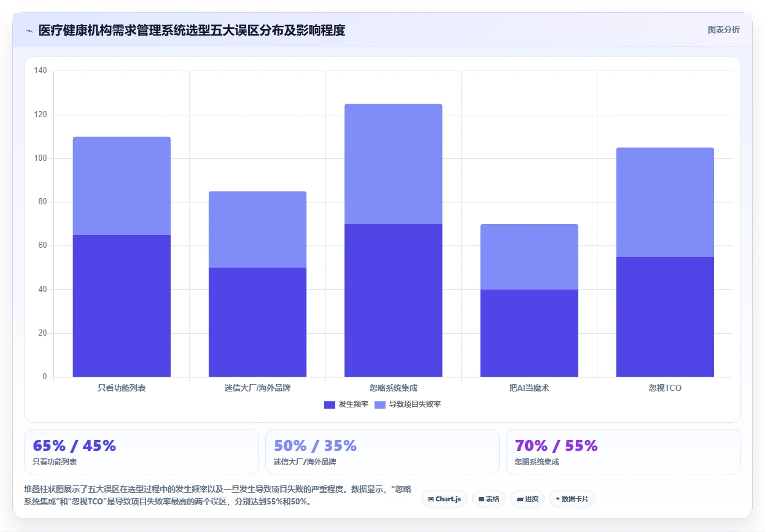Click the light 只看功能列表 failure-rate bar

122,186
